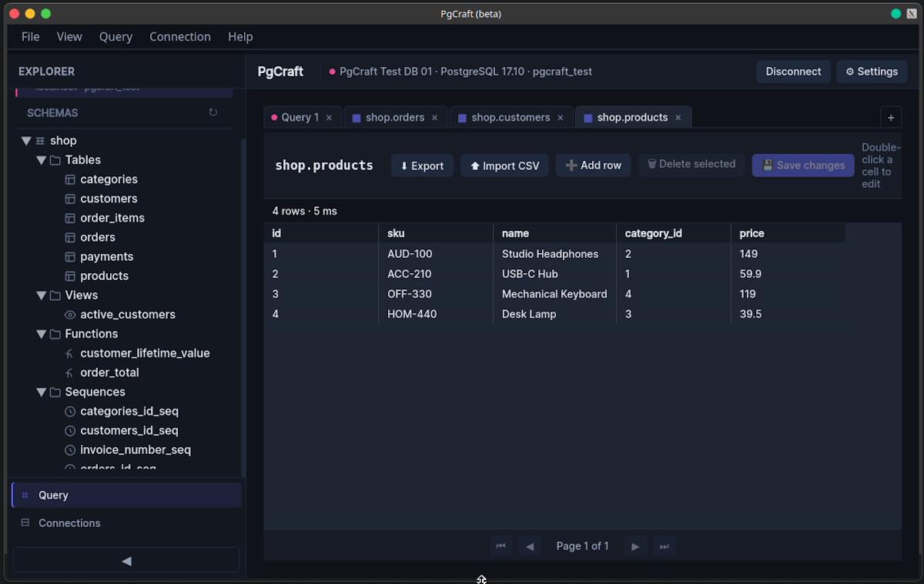This screenshot has height=584, width=924.
Task: Collapse the Views folder
Action: tap(42, 295)
